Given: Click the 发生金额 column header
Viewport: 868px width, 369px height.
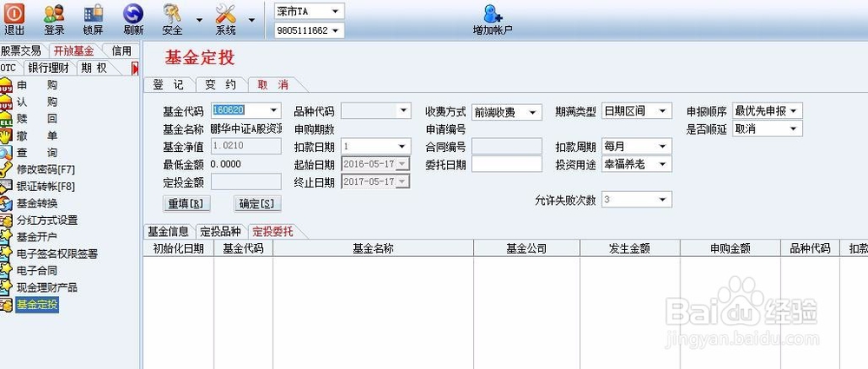Looking at the screenshot, I should click(630, 248).
